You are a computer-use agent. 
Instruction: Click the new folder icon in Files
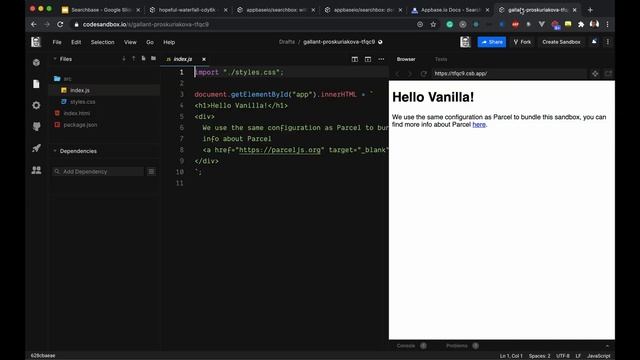153,59
